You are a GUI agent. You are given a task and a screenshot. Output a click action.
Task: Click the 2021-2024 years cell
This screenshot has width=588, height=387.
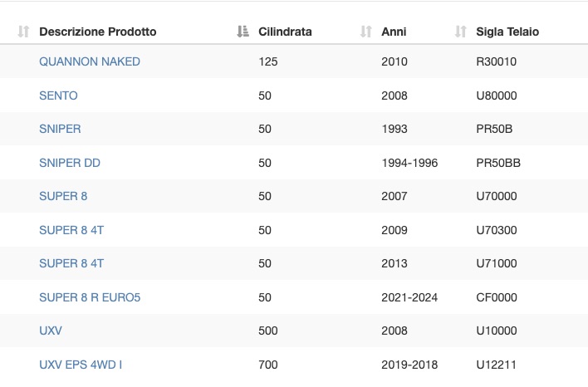[409, 298]
